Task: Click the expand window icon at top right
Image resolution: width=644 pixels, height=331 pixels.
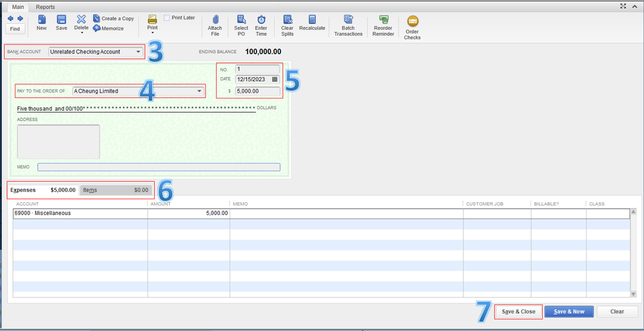Action: [623, 6]
